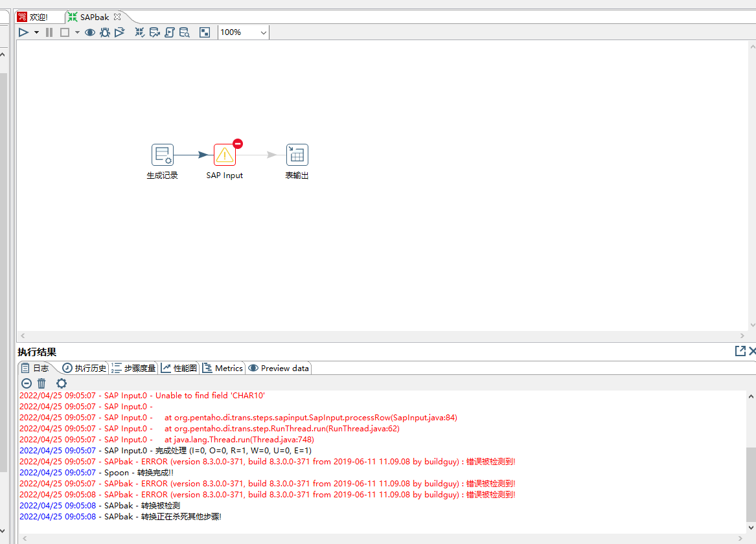Select the 生成记录 step on canvas

(163, 155)
